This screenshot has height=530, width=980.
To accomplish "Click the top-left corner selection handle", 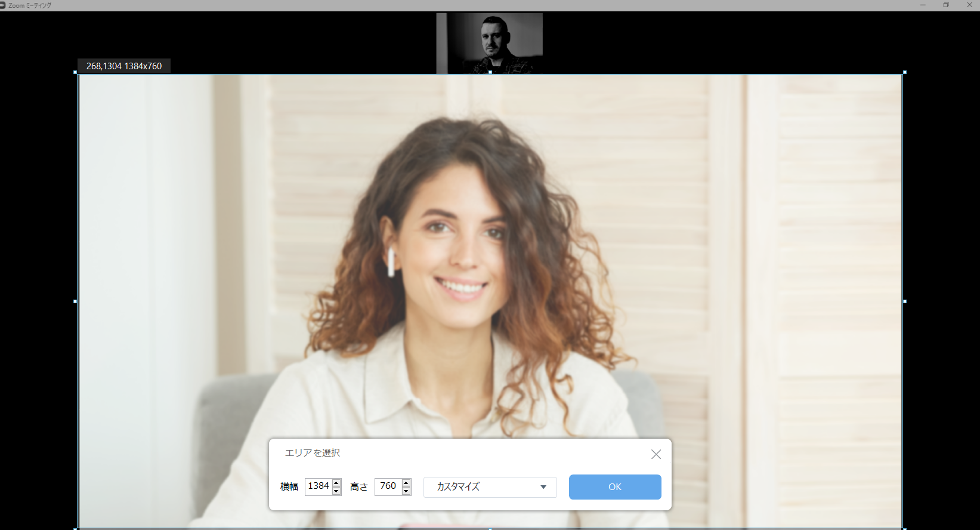I will tap(76, 72).
